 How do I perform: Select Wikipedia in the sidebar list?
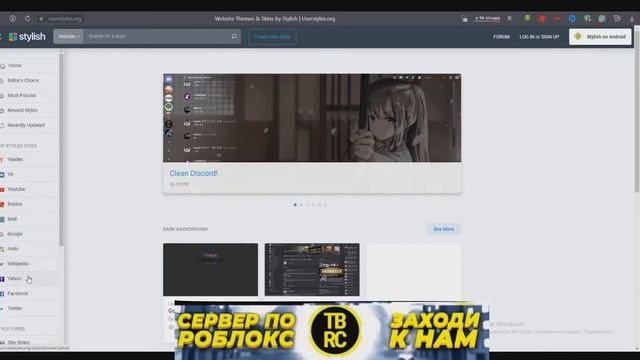(18, 264)
